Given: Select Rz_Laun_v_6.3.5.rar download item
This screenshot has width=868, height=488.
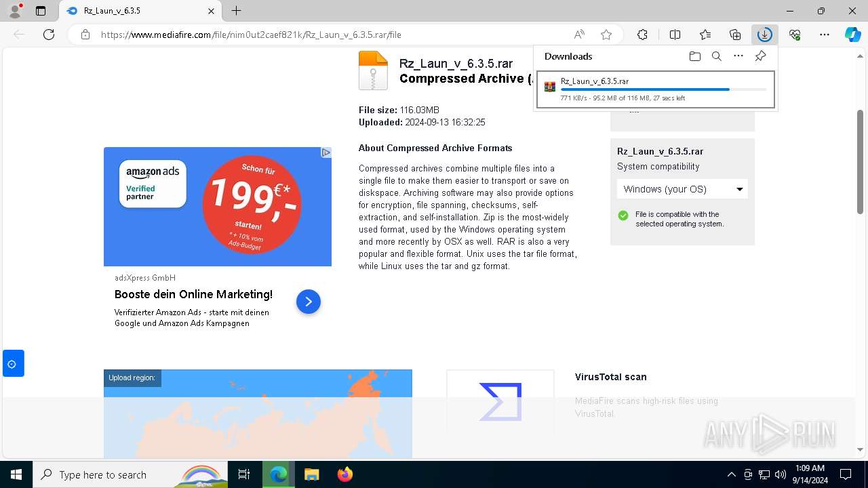Looking at the screenshot, I should 655,89.
